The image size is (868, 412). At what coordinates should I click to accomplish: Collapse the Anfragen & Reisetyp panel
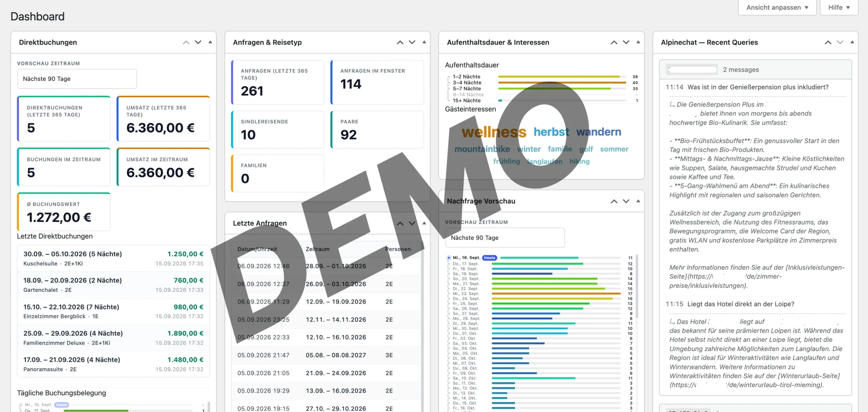[x=424, y=42]
